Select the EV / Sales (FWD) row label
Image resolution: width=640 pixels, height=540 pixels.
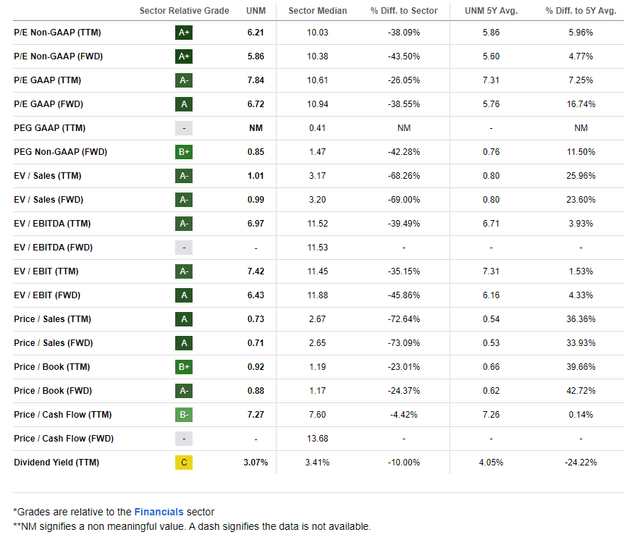(49, 200)
